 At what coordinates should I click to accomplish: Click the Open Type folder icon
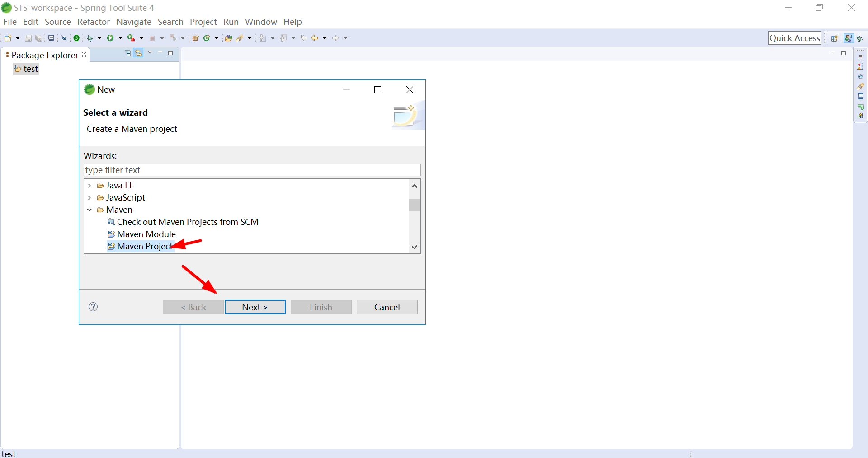(x=229, y=38)
